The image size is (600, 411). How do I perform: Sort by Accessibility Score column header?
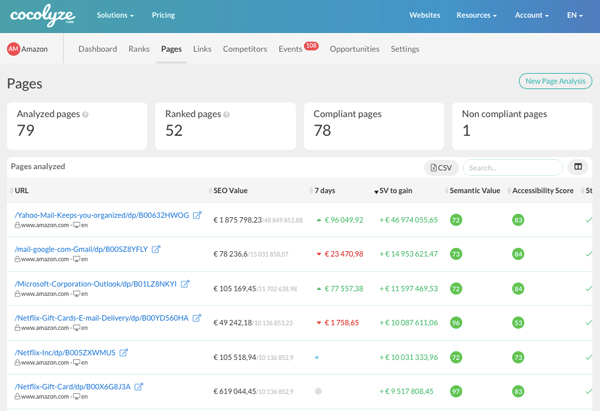tap(543, 191)
